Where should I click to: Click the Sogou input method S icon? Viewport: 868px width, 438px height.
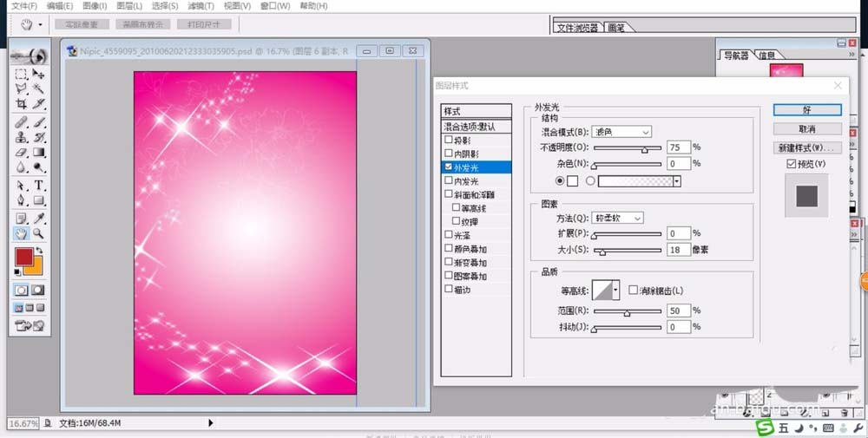(x=766, y=428)
